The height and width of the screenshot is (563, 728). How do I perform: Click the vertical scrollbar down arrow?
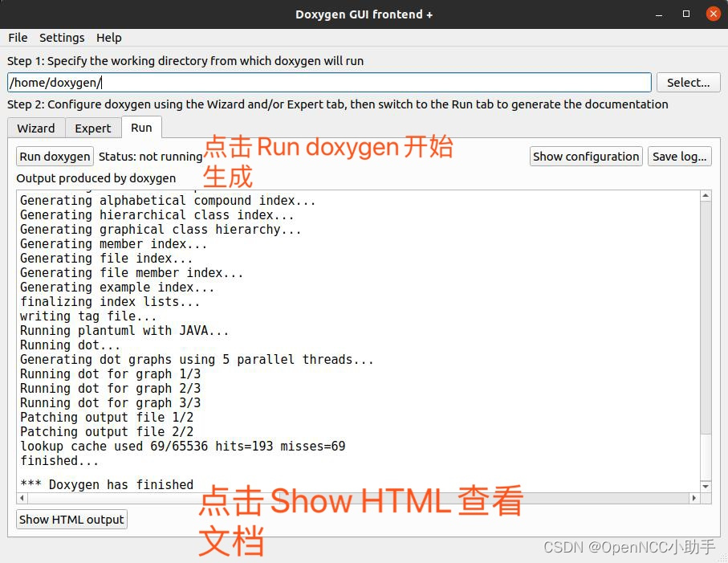[707, 486]
